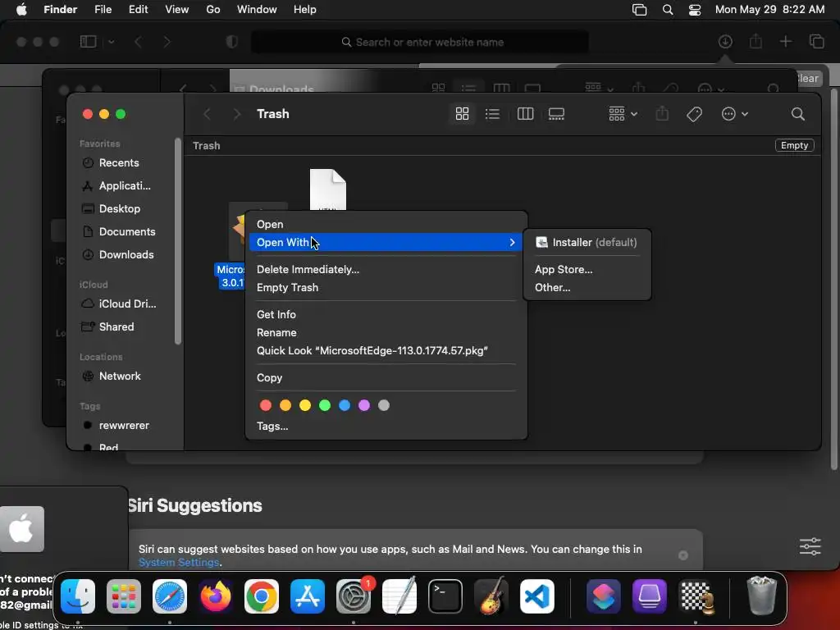
Task: Click Safari tab overview icon
Action: click(816, 42)
